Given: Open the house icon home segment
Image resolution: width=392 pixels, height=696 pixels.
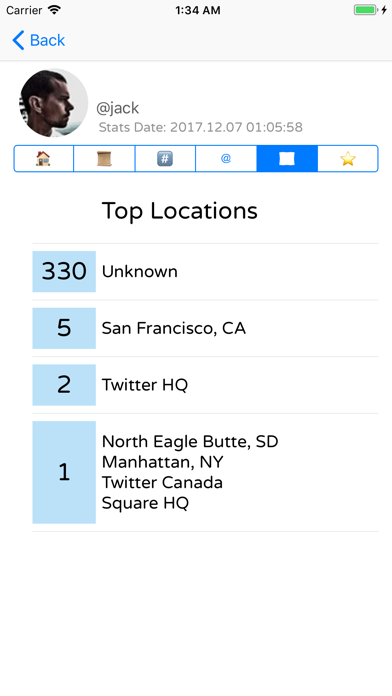Looking at the screenshot, I should pos(44,158).
